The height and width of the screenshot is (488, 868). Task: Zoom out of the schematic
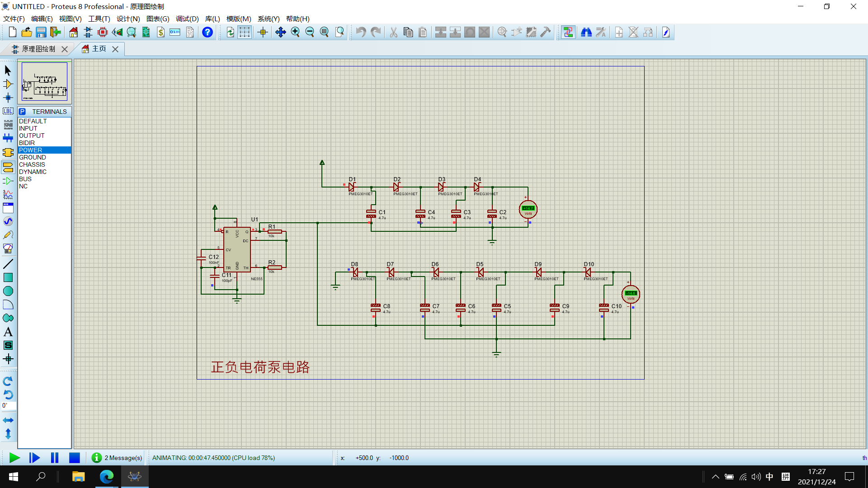pos(310,32)
